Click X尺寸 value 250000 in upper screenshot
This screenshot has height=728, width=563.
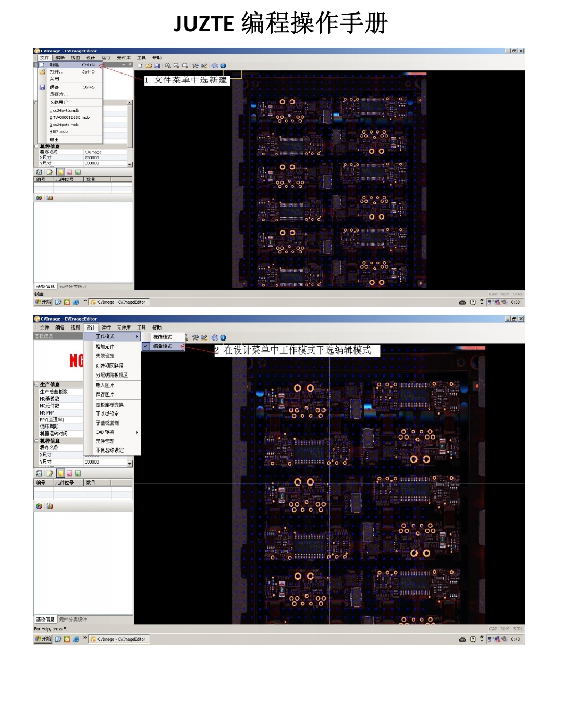click(106, 157)
